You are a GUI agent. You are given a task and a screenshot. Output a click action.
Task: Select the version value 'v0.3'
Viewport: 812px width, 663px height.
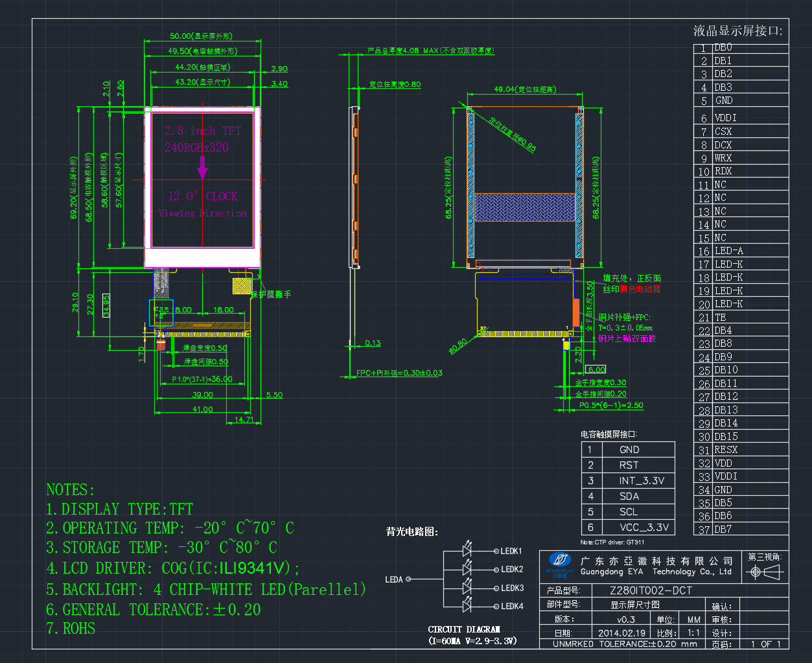pyautogui.click(x=626, y=619)
